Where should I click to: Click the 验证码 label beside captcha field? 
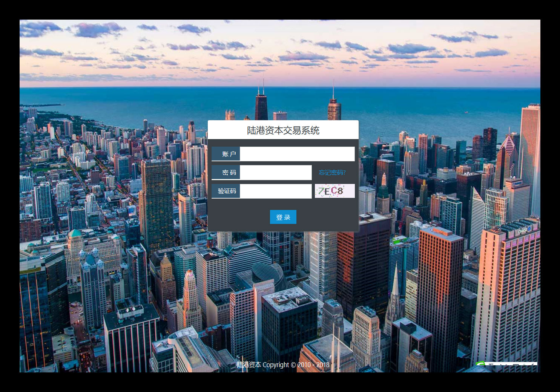[x=226, y=191]
